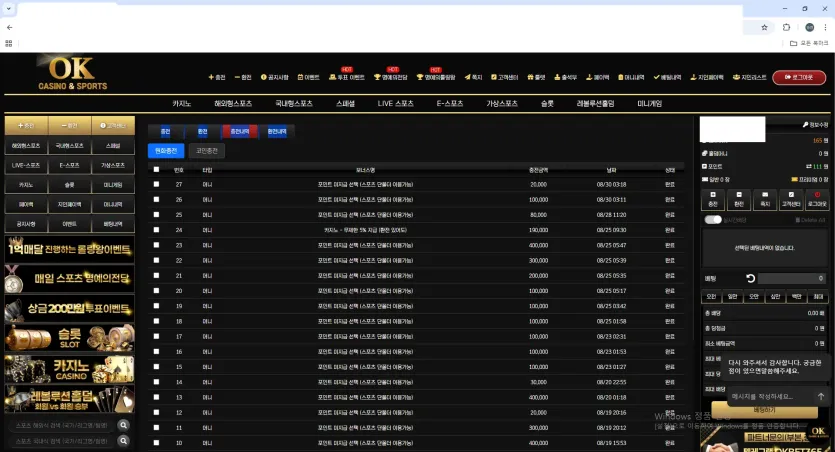Viewport: 835px width, 452px height.
Task: Open 룰렛 gift icon in top menu
Action: [536, 77]
